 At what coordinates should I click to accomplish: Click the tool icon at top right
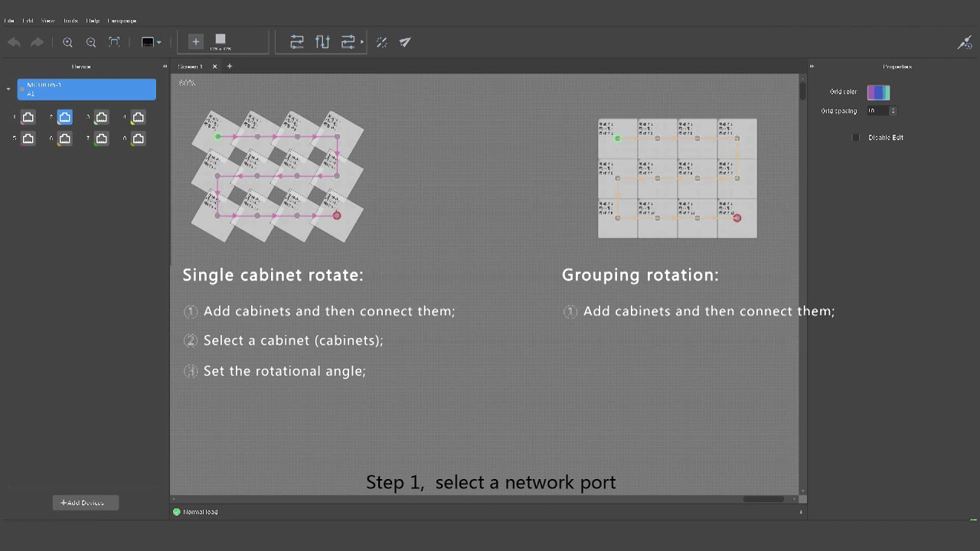(965, 43)
